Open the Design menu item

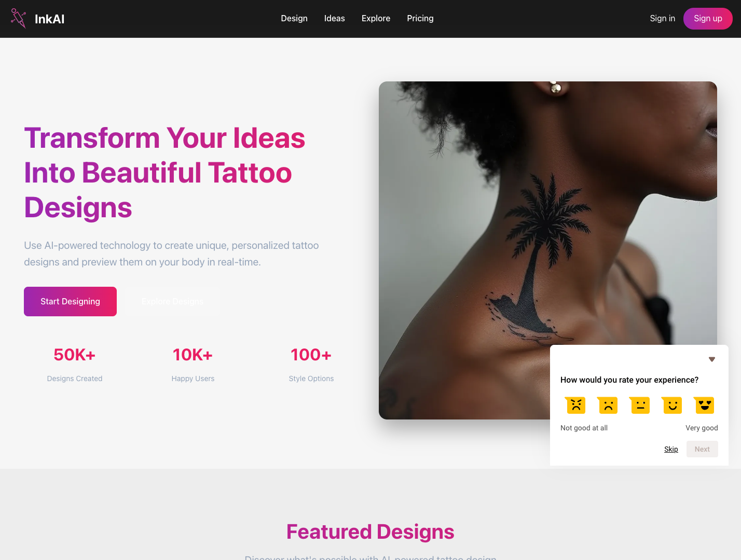tap(294, 19)
